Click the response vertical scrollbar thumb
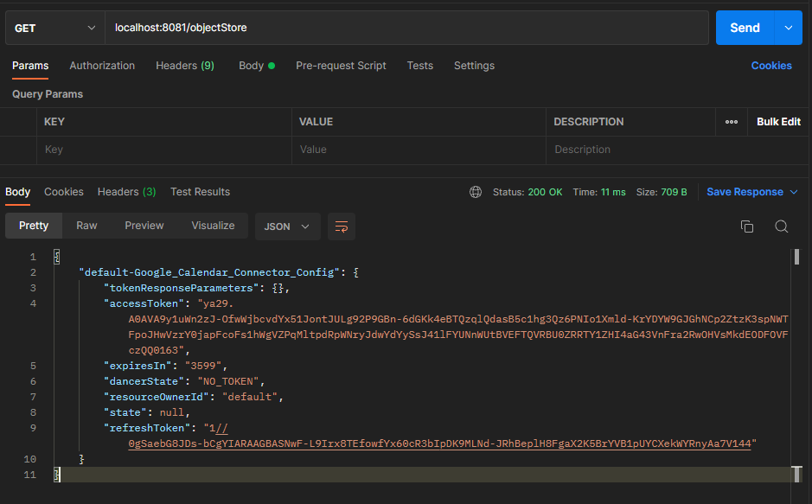Screen dimensions: 812x504 (x=796, y=257)
